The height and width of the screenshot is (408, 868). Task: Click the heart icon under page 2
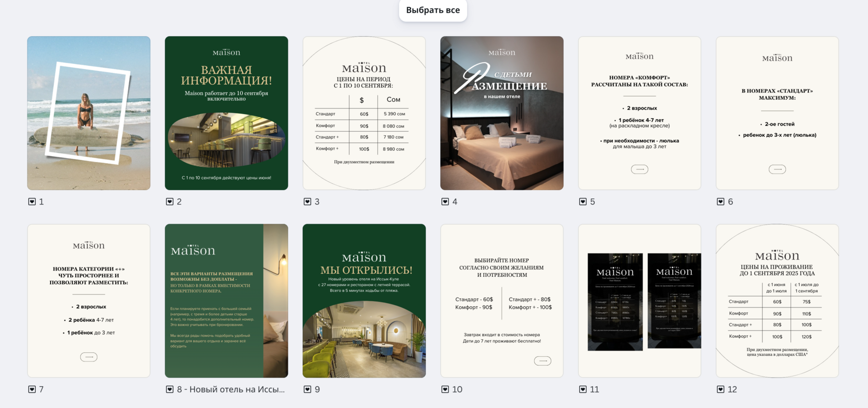(x=169, y=201)
